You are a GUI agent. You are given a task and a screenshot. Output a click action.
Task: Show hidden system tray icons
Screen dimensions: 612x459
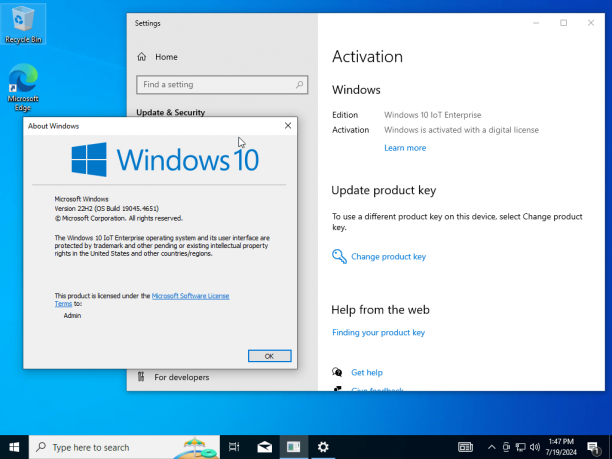492,447
